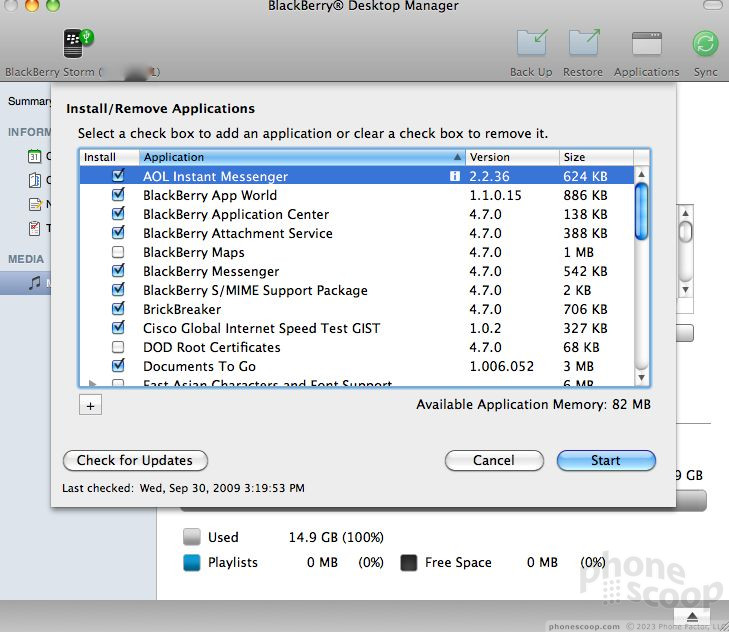
Task: Uncheck Cisco Global Internet Speed Test checkbox
Action: click(x=118, y=327)
